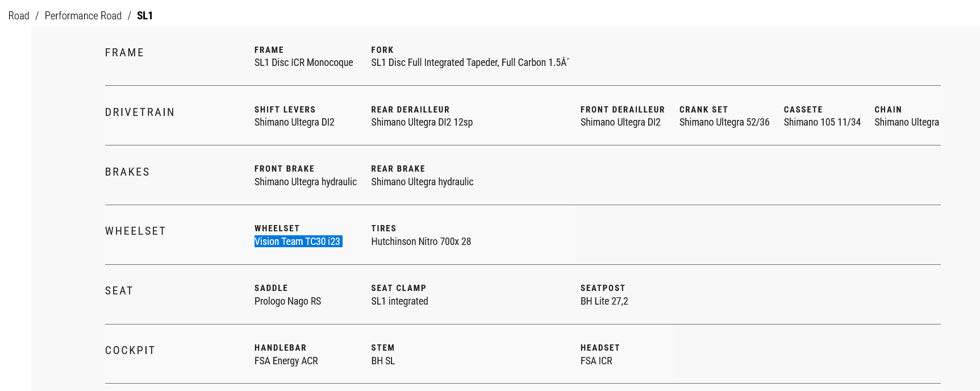Click the SL1 breadcrumb item
Image resolution: width=980 pixels, height=391 pixels.
pyautogui.click(x=145, y=16)
